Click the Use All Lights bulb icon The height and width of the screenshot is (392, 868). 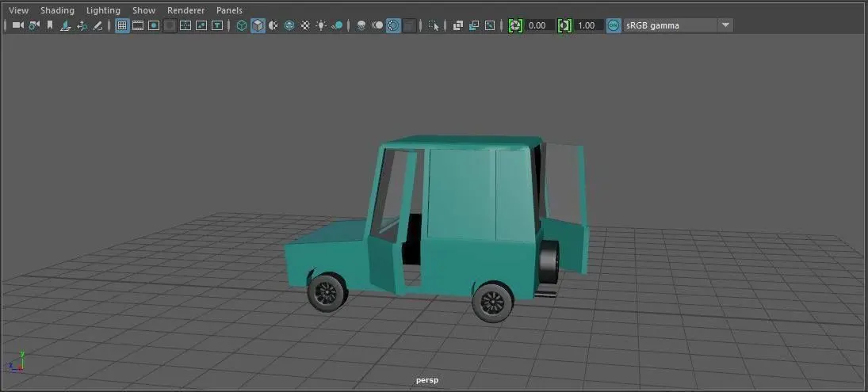tap(321, 25)
